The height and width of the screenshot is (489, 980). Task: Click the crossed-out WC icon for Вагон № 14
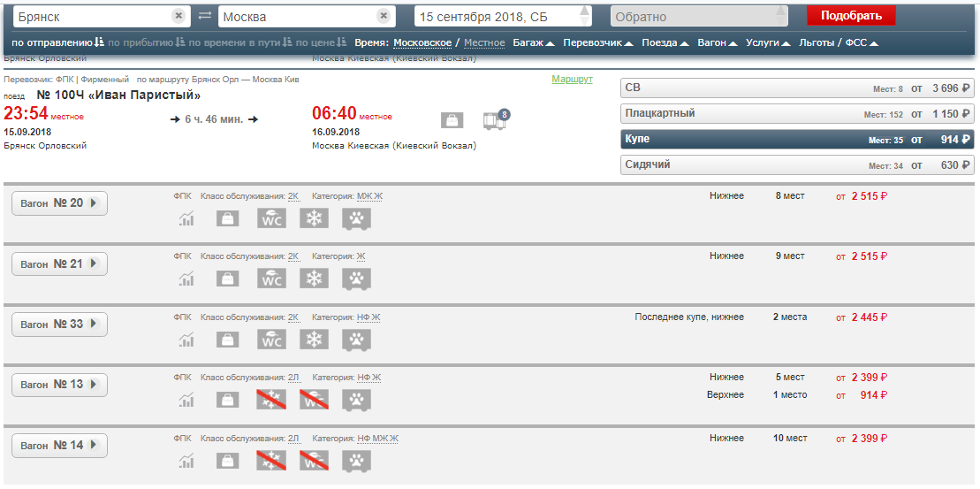314,460
